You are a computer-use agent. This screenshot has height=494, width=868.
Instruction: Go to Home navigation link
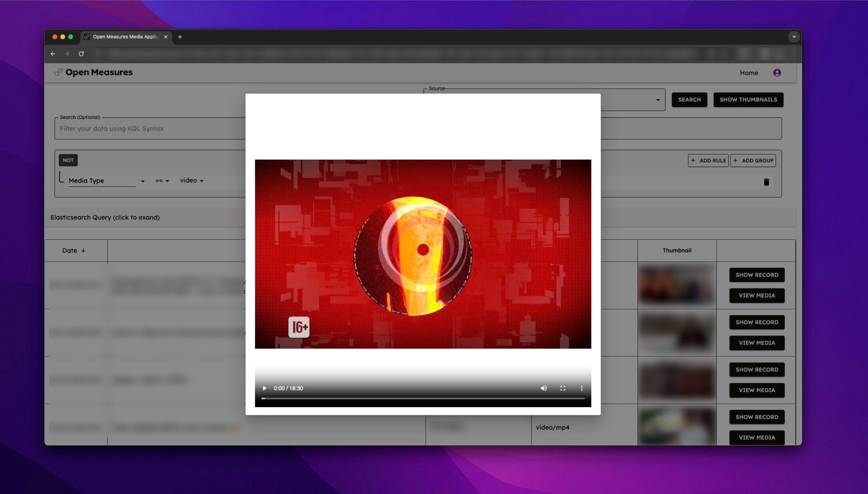point(749,73)
